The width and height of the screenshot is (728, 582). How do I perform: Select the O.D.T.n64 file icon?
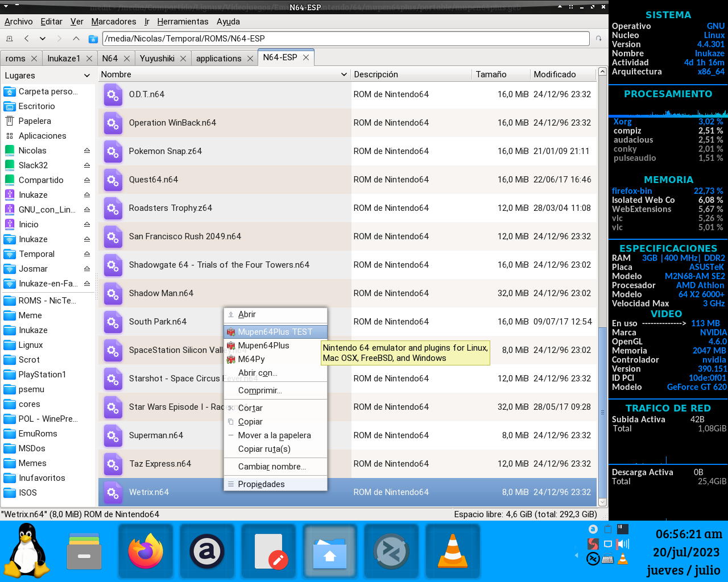pos(113,94)
